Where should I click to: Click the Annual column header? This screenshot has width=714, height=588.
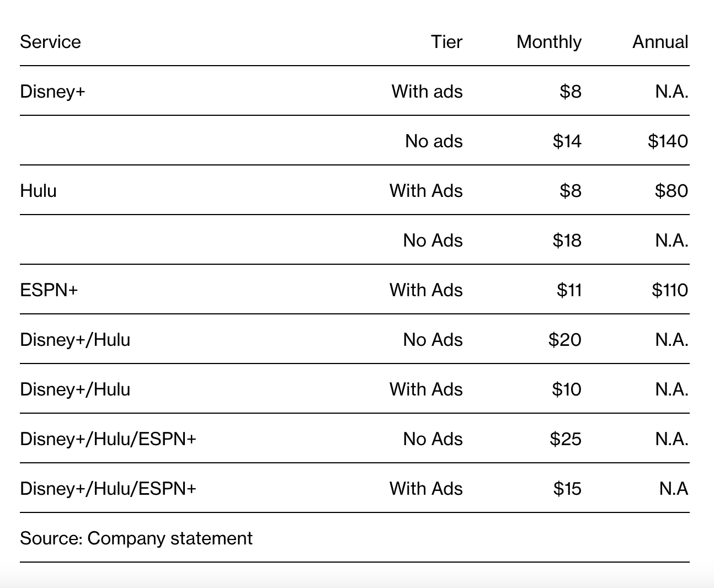point(660,42)
